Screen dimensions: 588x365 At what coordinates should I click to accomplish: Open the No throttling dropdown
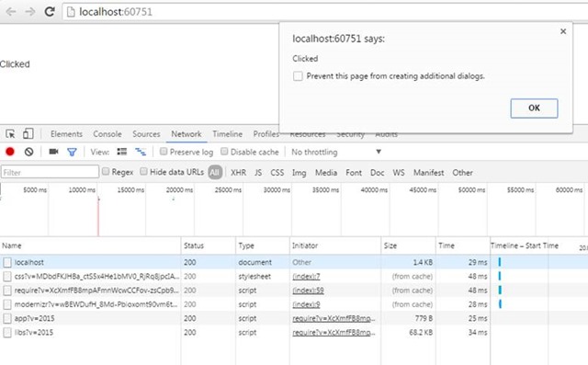[336, 152]
